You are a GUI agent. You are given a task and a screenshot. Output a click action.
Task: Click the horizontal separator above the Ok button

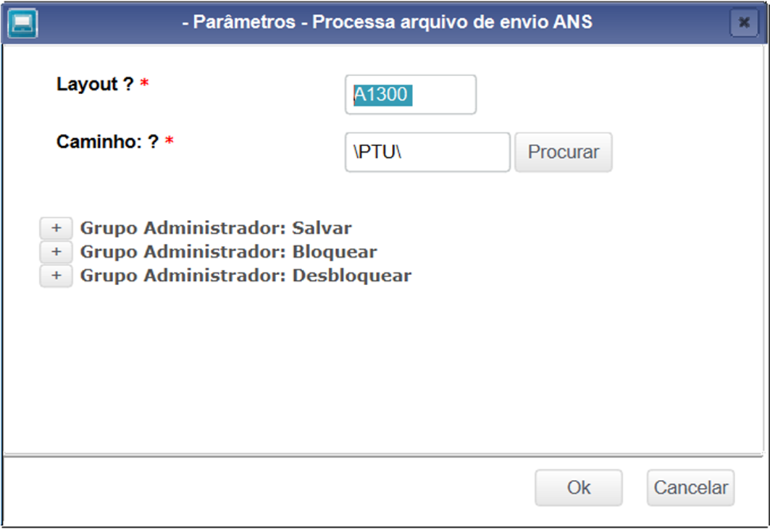(385, 455)
